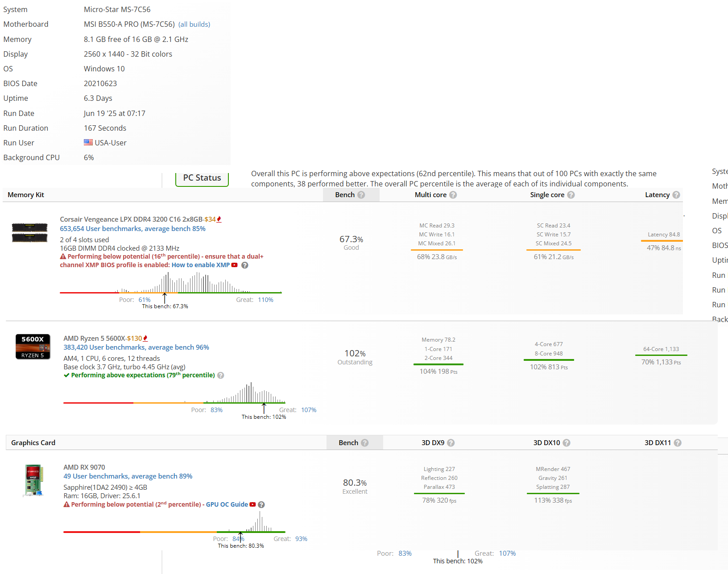Click the red warning triangle on the memory line
Screen dimensions: 728x574
coord(63,256)
